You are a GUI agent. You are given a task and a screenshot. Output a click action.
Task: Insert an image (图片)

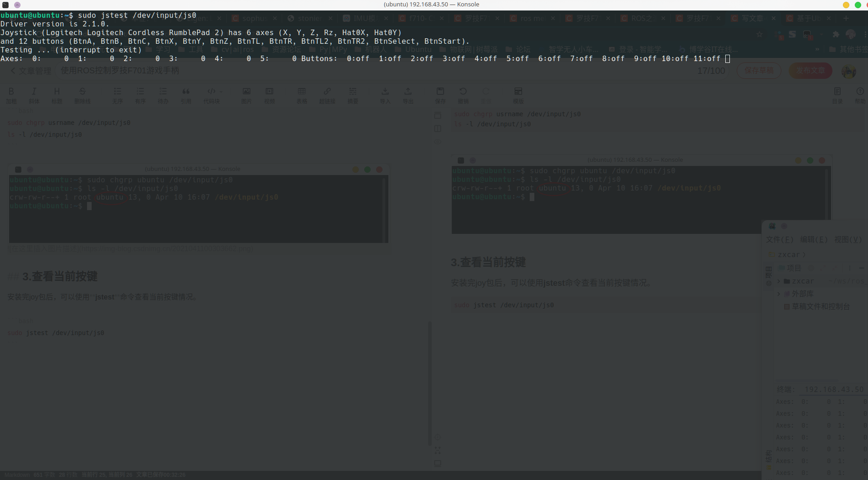247,95
